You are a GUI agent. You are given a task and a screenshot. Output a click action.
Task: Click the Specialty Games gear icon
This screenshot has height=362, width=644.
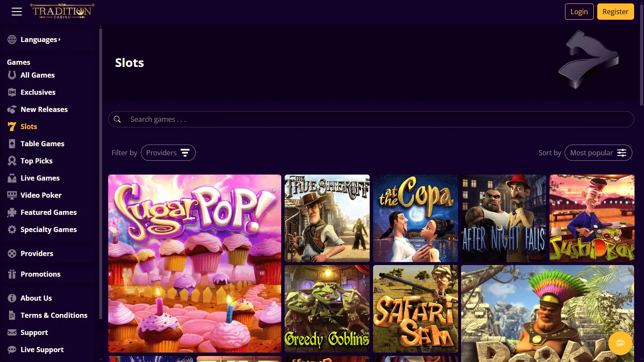(12, 229)
